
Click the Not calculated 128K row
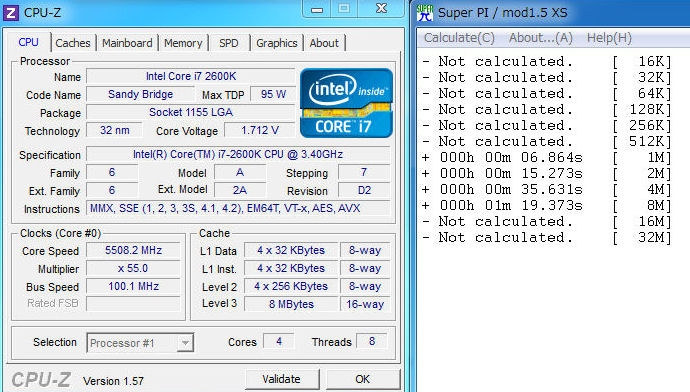(547, 110)
